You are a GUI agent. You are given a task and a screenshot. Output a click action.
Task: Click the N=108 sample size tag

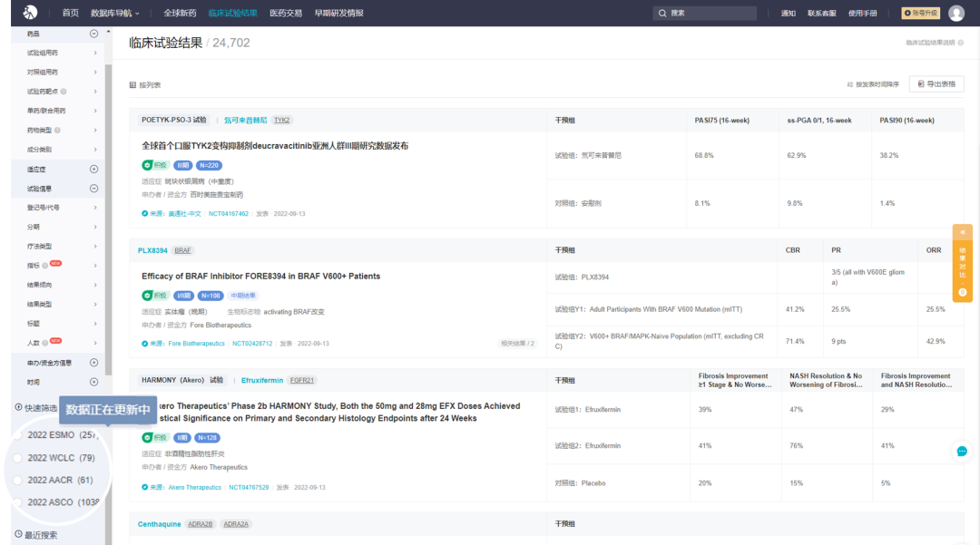point(210,296)
